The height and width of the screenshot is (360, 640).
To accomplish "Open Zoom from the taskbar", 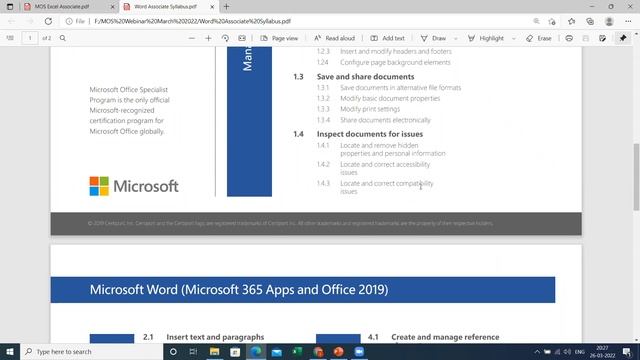I will [x=359, y=351].
